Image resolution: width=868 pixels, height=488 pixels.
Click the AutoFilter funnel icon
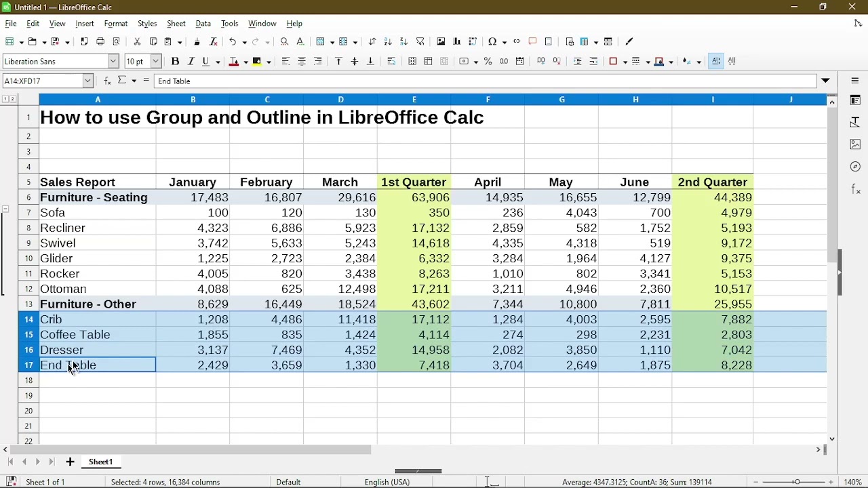pos(420,42)
